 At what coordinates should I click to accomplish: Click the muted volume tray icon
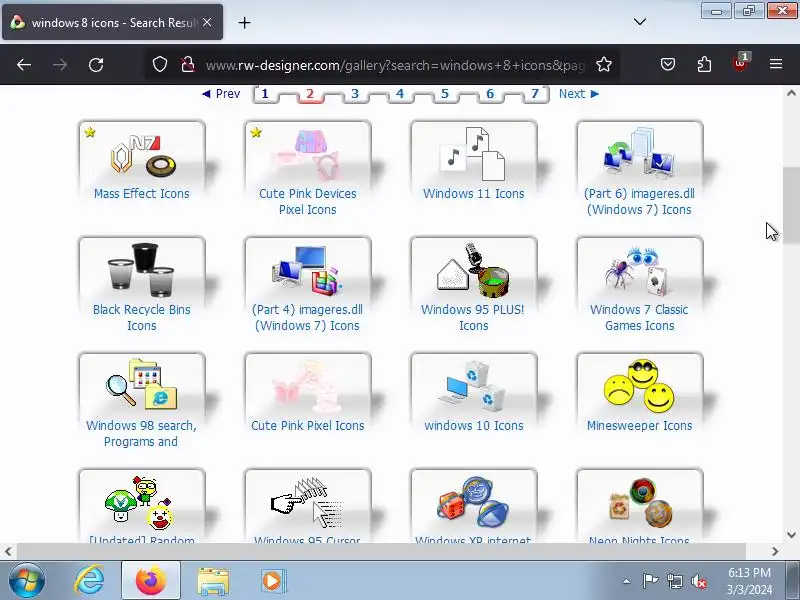tap(698, 581)
